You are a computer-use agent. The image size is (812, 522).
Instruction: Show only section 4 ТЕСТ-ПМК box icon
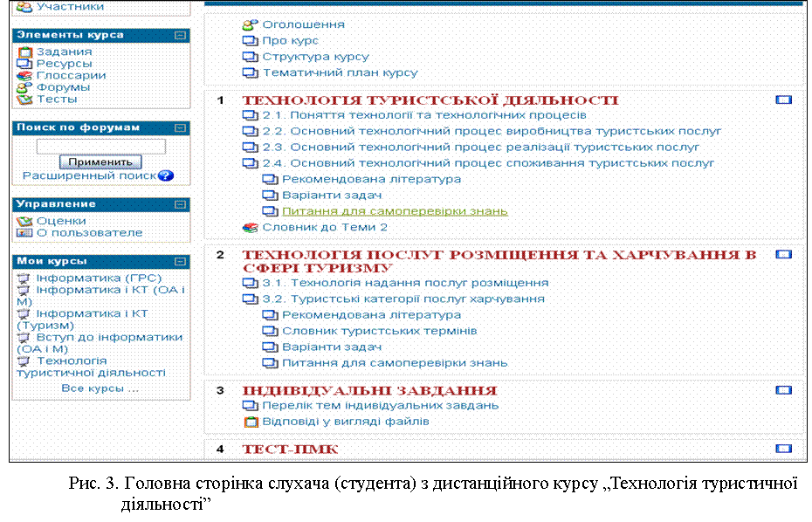[783, 449]
